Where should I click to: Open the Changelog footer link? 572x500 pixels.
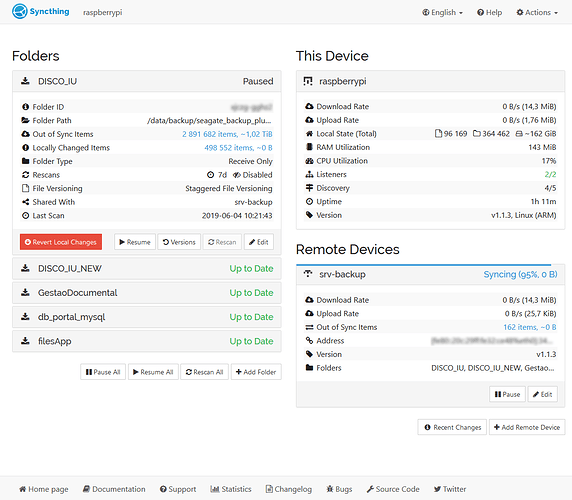pyautogui.click(x=289, y=489)
